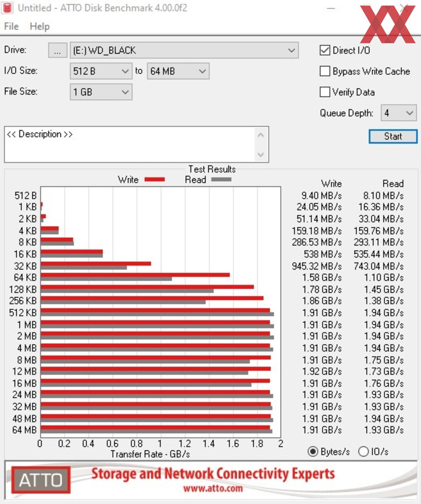Open the www.atto.com link

click(213, 489)
